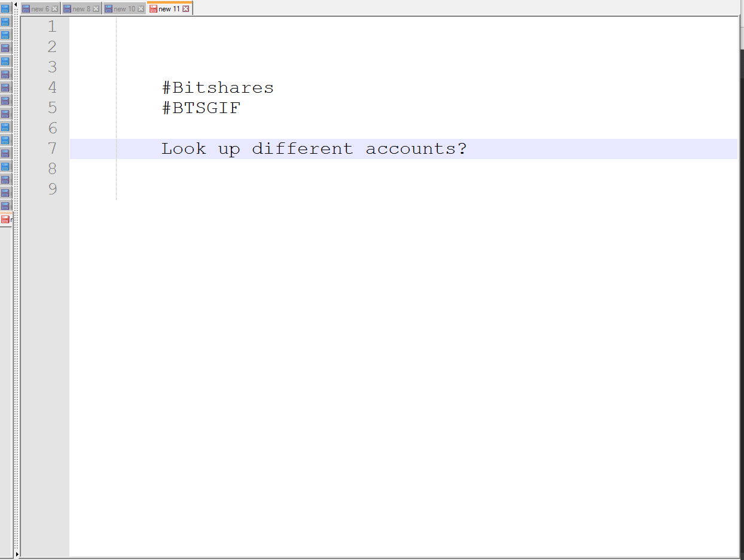The width and height of the screenshot is (744, 560).
Task: Click on the "#BTSGIF" line text
Action: coord(201,108)
